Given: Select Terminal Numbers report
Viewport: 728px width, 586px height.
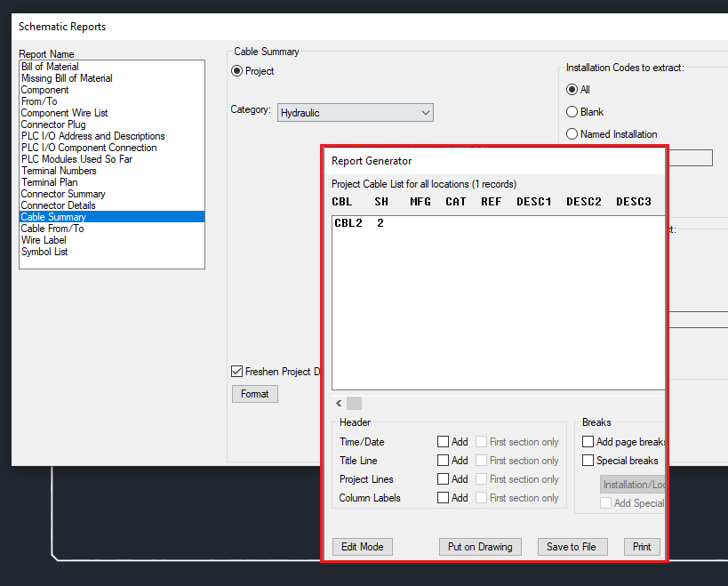Looking at the screenshot, I should tap(112, 171).
